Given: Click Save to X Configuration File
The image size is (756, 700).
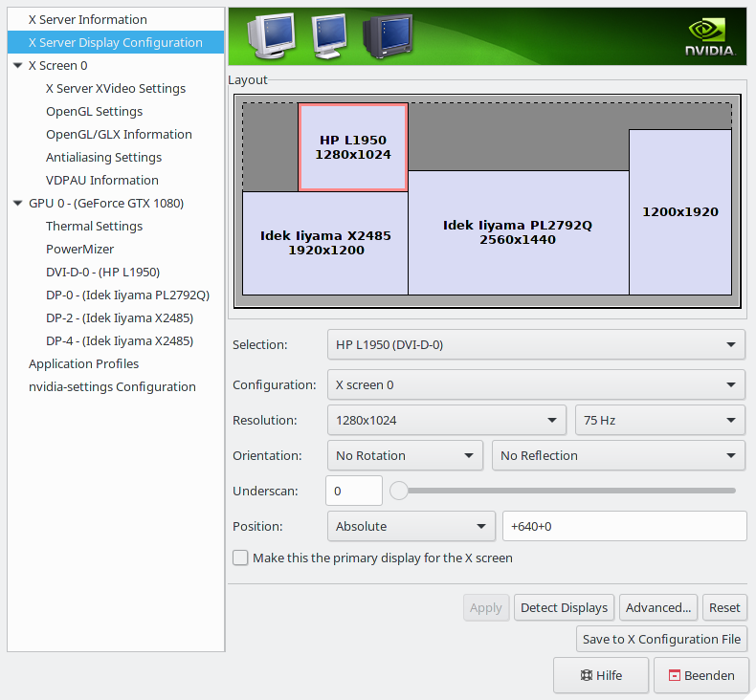Looking at the screenshot, I should point(661,639).
